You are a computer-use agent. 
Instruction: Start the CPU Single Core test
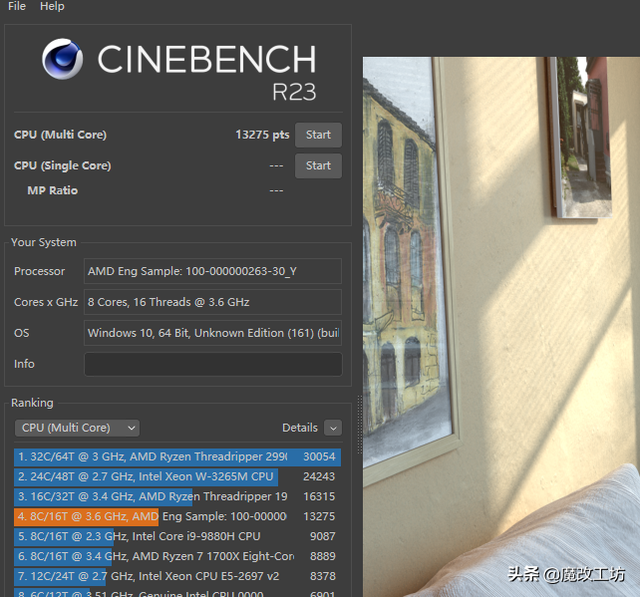[x=318, y=166]
